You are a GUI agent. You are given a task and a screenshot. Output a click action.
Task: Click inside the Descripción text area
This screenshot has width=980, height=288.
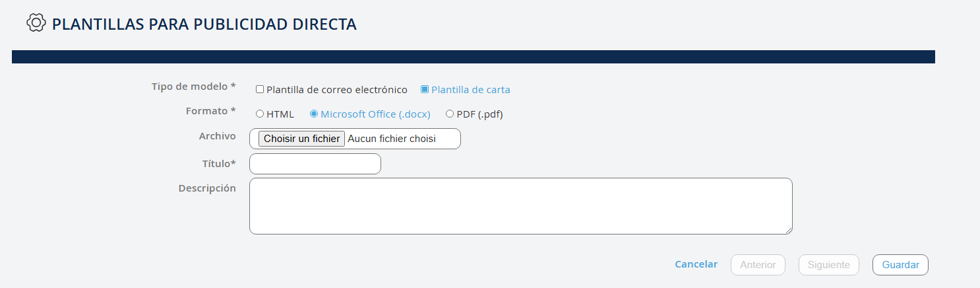[520, 205]
